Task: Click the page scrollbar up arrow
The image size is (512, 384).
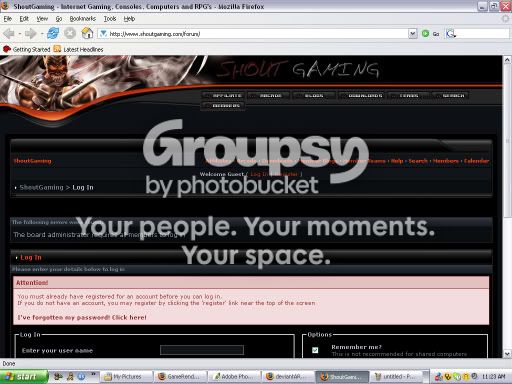Action: tap(507, 60)
